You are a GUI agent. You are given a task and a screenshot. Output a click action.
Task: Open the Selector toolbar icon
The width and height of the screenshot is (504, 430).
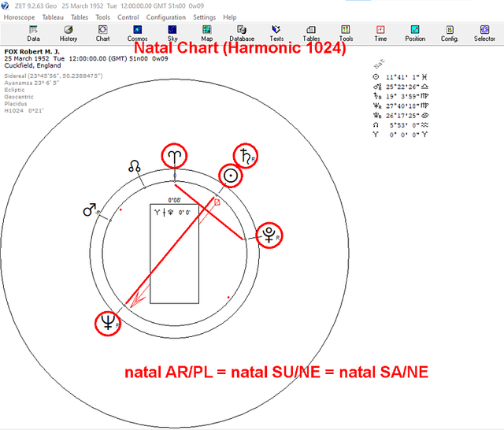coord(484,33)
